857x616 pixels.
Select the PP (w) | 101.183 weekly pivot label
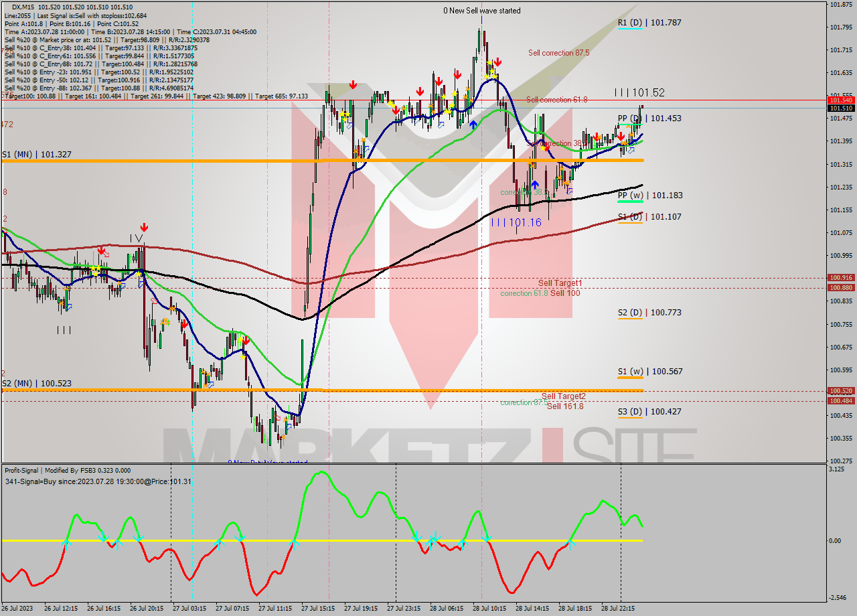pos(649,196)
